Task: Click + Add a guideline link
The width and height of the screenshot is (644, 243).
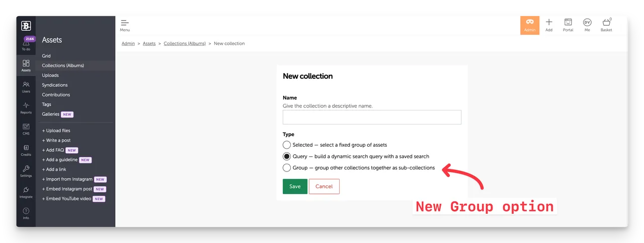Action: 60,160
